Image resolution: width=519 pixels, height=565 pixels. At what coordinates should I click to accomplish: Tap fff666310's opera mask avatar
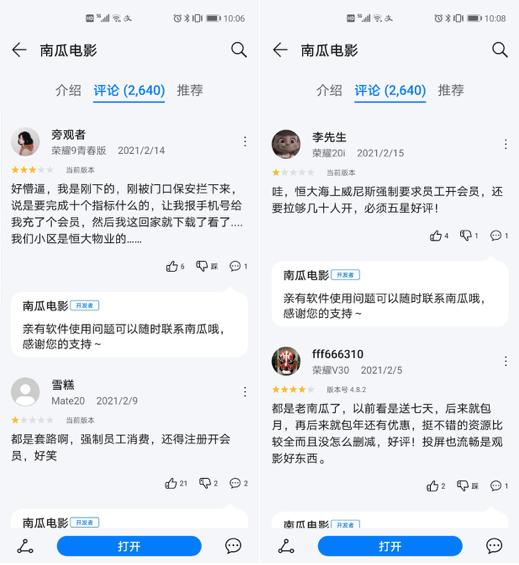tap(286, 361)
